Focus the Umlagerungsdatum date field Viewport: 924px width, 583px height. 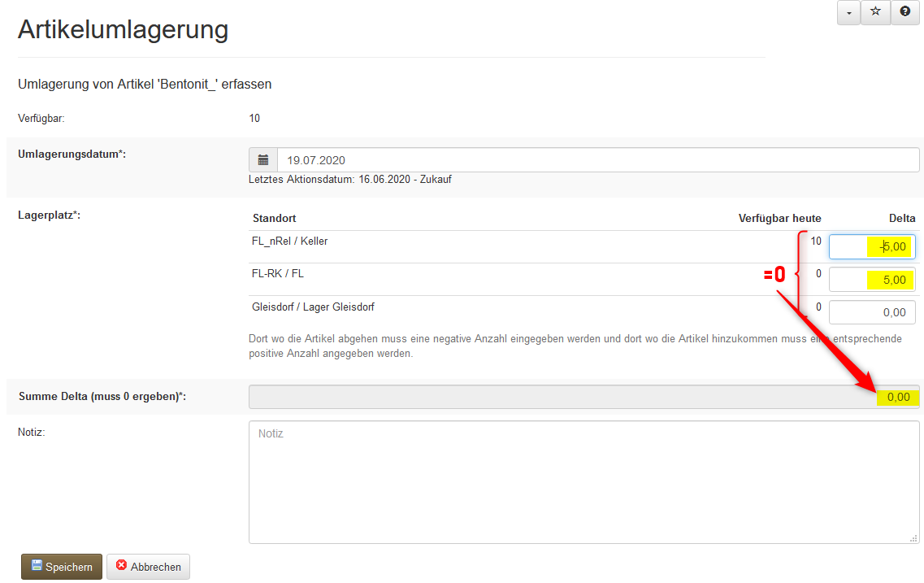[x=597, y=160]
